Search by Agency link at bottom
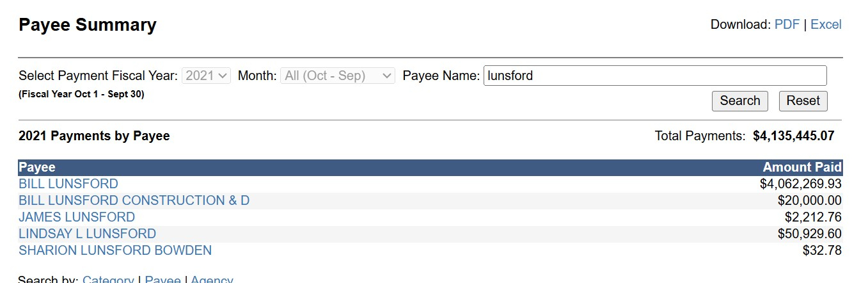 tap(212, 280)
